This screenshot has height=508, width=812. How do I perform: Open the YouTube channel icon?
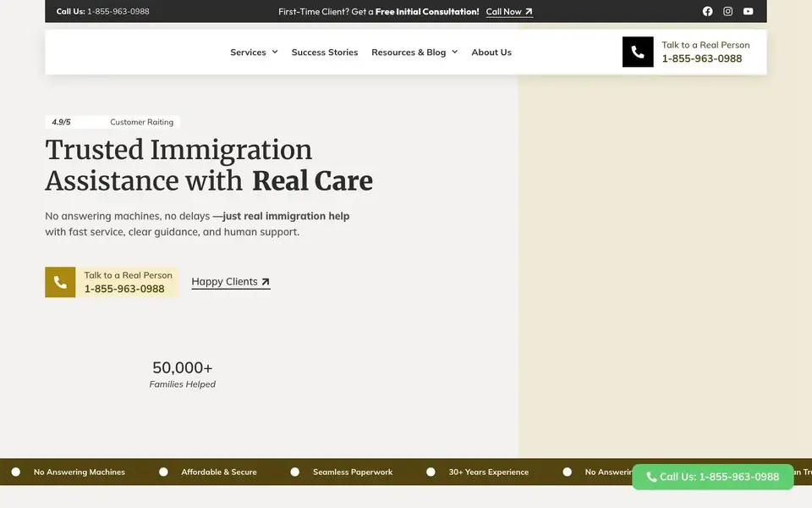(749, 11)
